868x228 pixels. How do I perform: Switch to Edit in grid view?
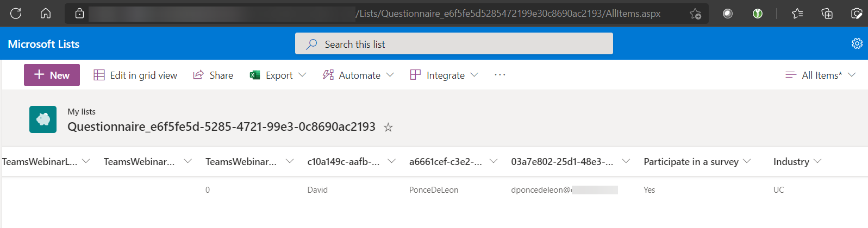click(135, 75)
